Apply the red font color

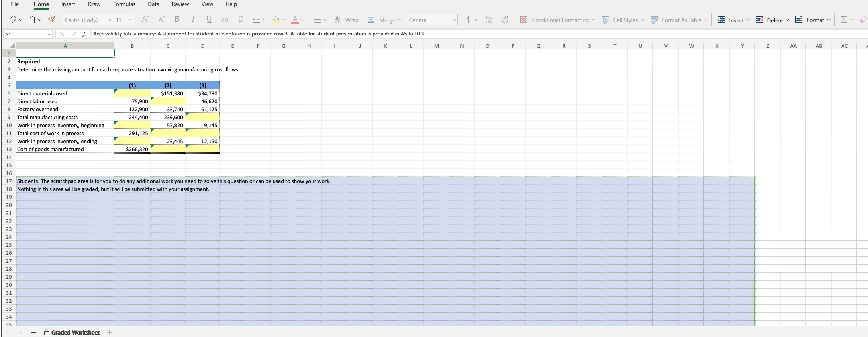coord(295,20)
